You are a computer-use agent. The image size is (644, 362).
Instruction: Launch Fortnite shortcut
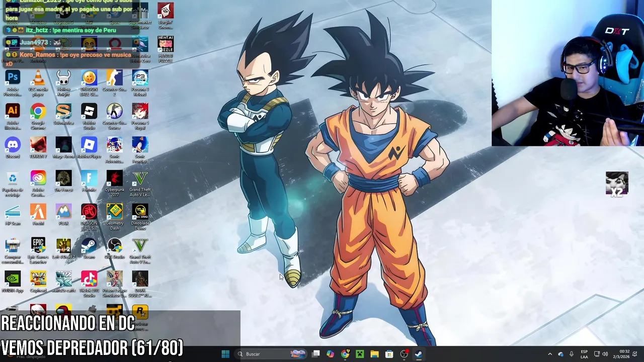[x=89, y=182]
